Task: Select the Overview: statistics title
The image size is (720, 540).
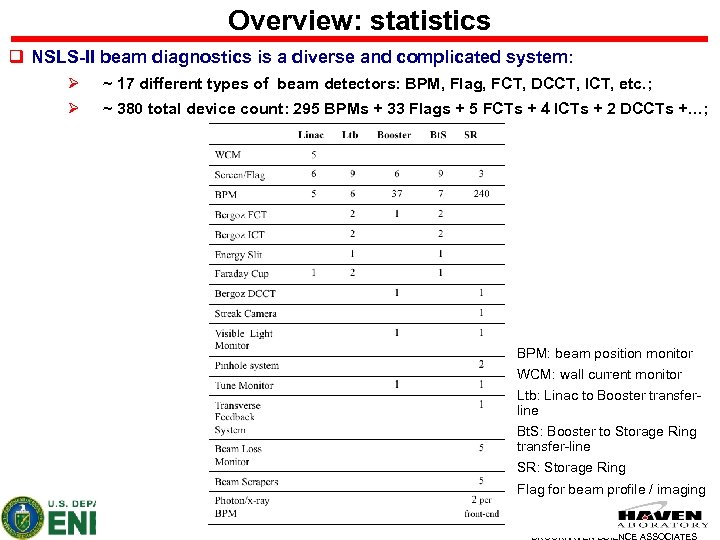Action: tap(359, 21)
